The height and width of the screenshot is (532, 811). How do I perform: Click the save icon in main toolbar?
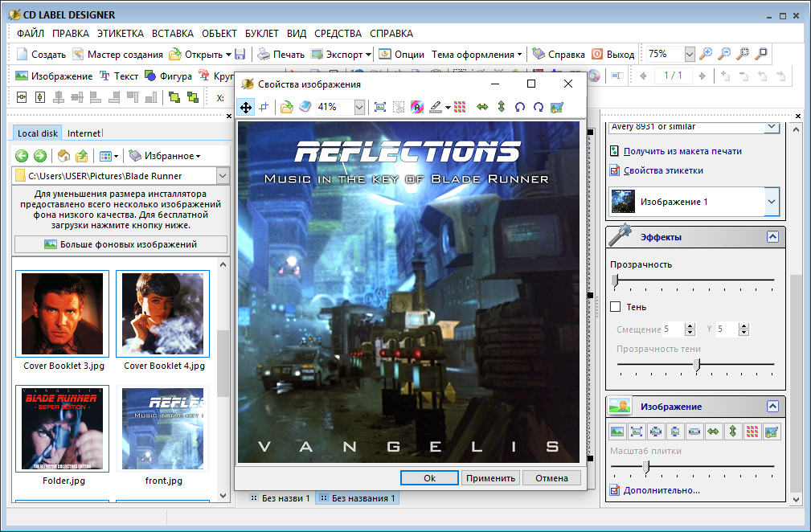pos(240,55)
